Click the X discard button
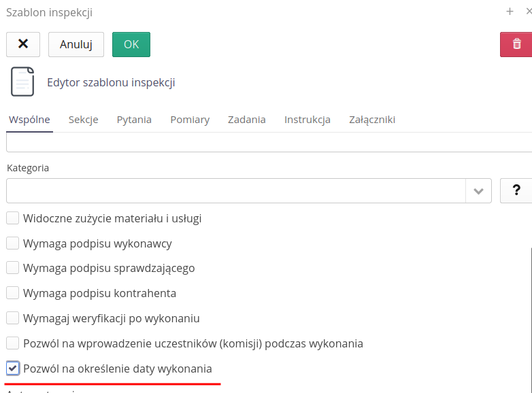The width and height of the screenshot is (532, 393). click(x=23, y=44)
